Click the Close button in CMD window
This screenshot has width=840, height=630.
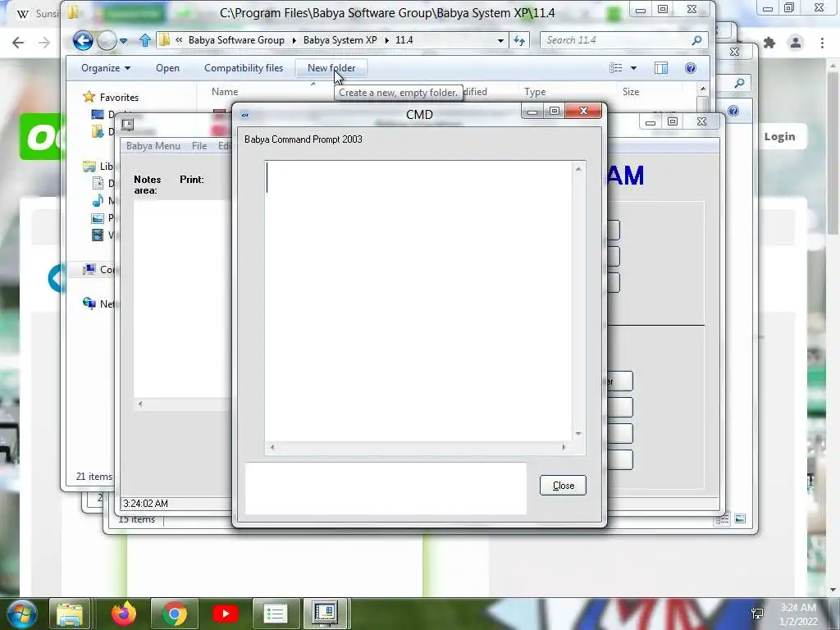563,486
